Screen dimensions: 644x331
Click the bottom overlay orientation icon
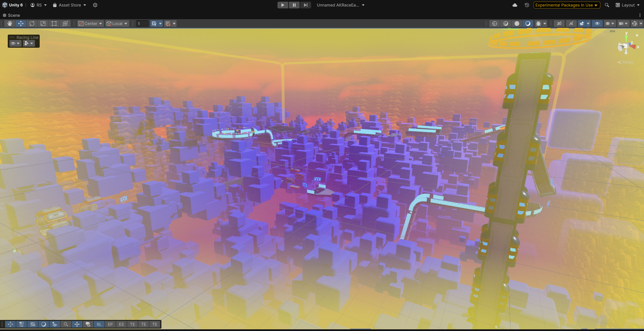coord(77,324)
